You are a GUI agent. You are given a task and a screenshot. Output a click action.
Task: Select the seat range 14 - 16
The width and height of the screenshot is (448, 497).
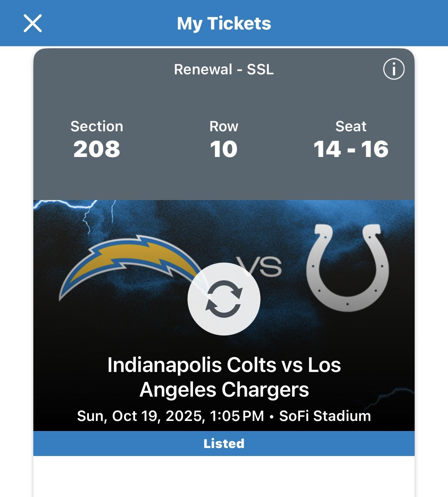[x=351, y=149]
